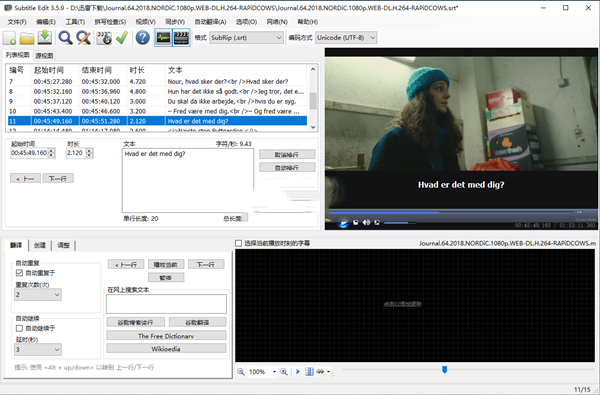Open the 文件(F) menu
The width and height of the screenshot is (600, 395).
tap(17, 22)
